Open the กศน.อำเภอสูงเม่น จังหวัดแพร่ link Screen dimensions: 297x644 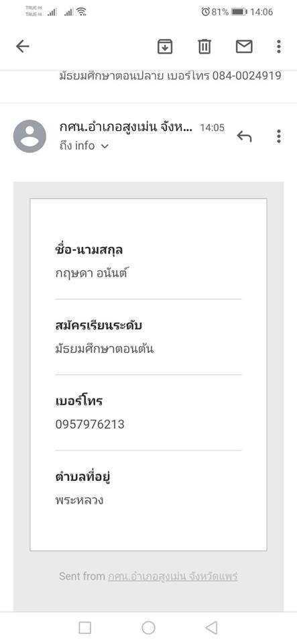173,576
